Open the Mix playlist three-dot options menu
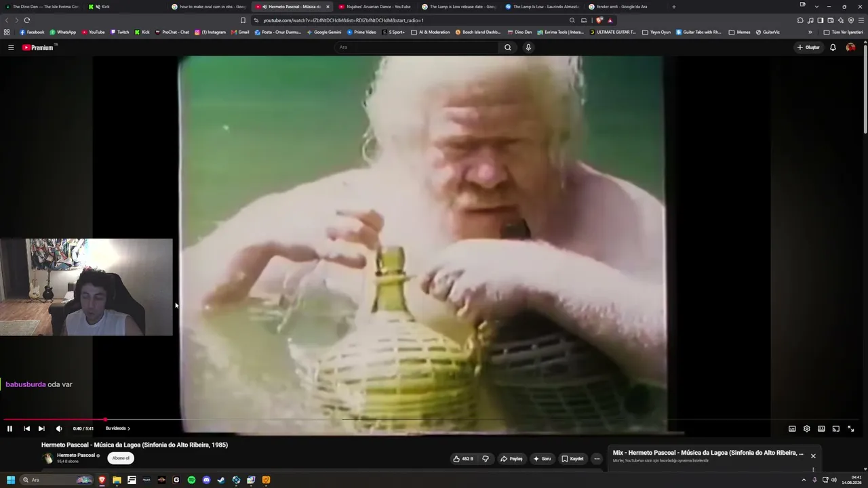The height and width of the screenshot is (488, 868). (x=813, y=469)
